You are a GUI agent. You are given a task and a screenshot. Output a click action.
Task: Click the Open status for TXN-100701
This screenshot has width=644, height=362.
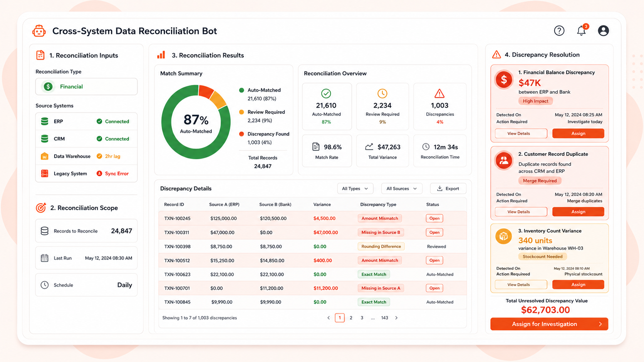[x=434, y=288]
